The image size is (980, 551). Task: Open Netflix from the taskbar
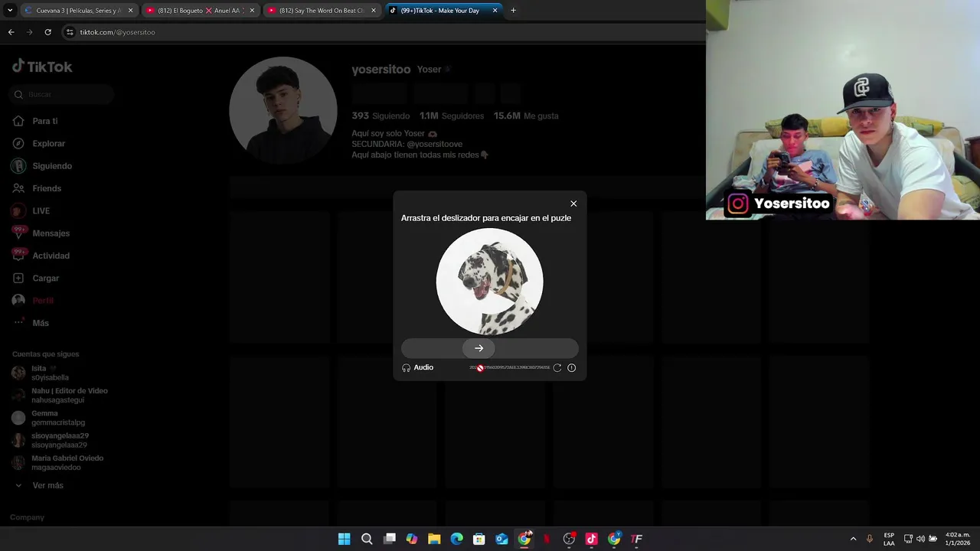click(x=547, y=539)
